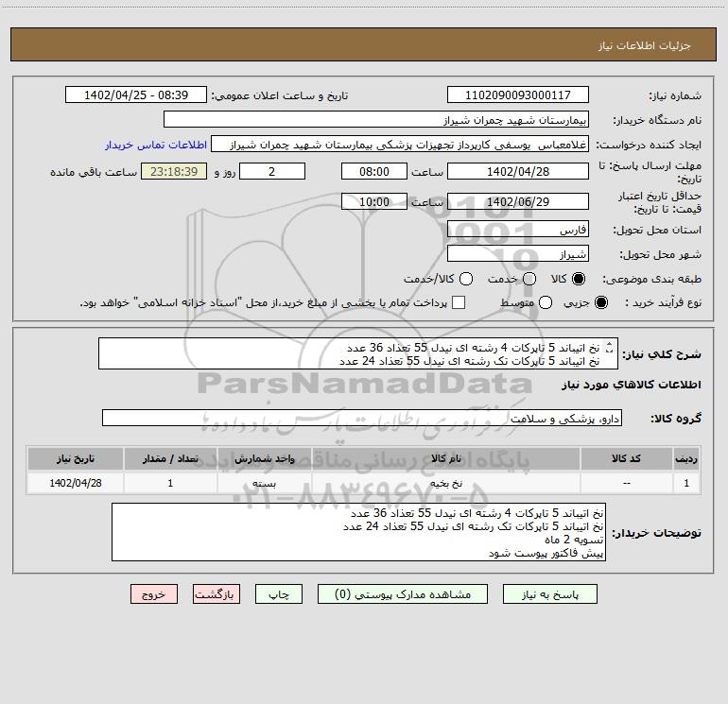Click the بسته unit cell

[264, 483]
